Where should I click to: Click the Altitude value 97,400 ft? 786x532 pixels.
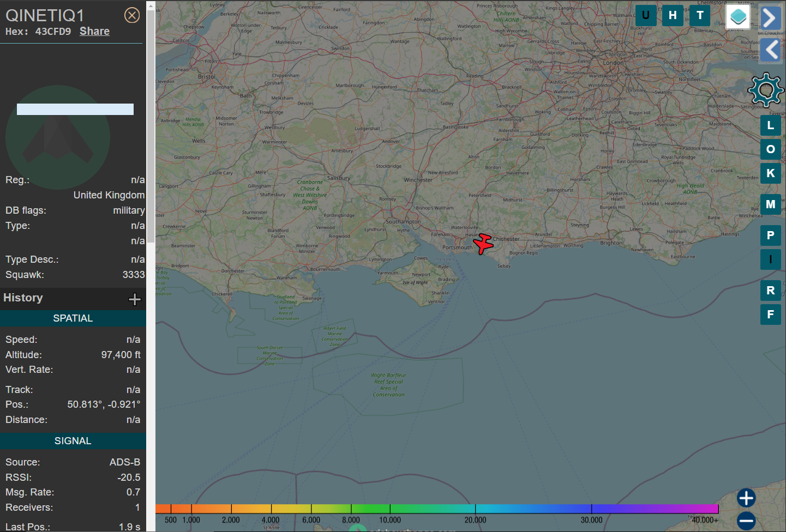[121, 355]
